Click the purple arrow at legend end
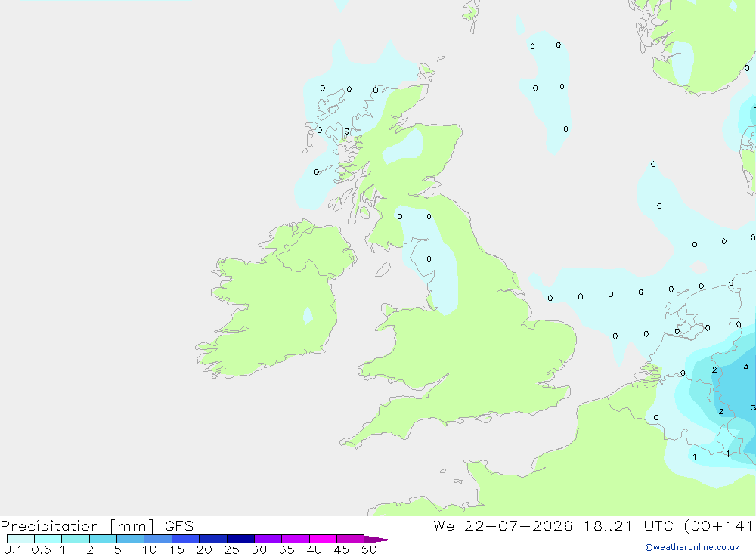 click(378, 540)
